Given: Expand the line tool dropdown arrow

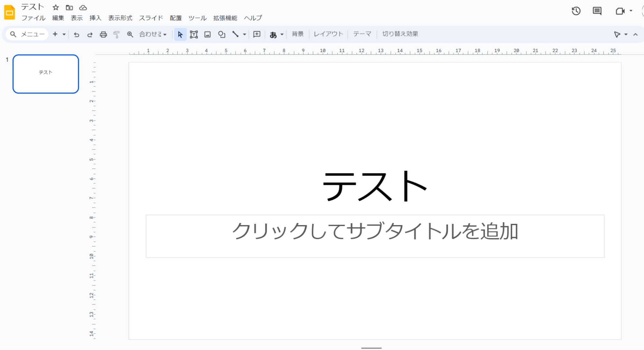Looking at the screenshot, I should coord(245,35).
